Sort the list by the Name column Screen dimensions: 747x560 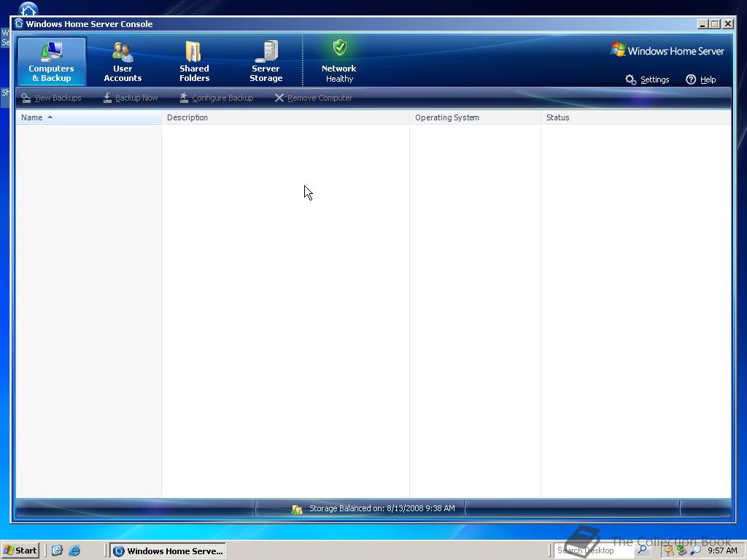(88, 117)
